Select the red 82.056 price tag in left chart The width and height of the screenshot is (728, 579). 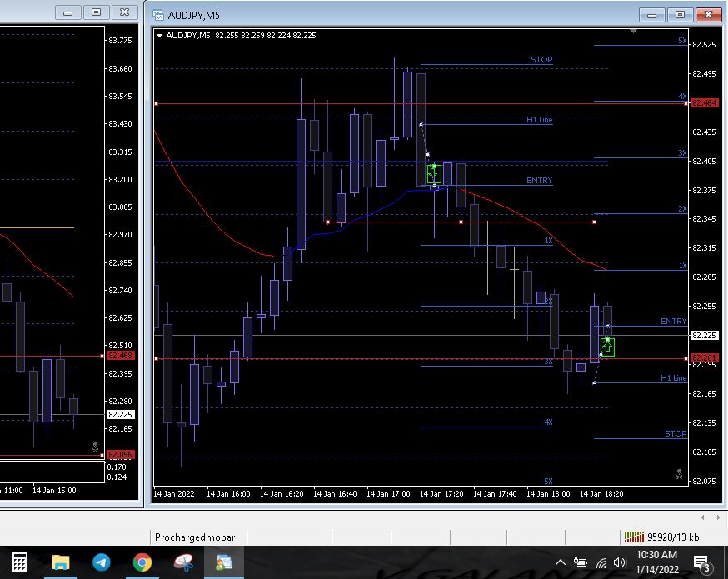(120, 455)
